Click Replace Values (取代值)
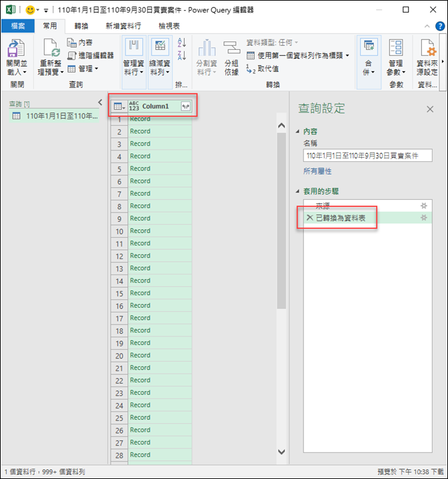 [x=263, y=69]
